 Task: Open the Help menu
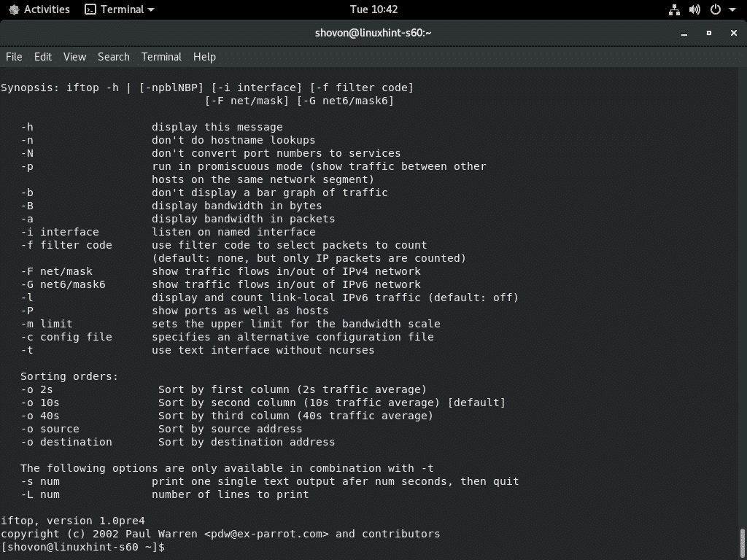pos(204,57)
